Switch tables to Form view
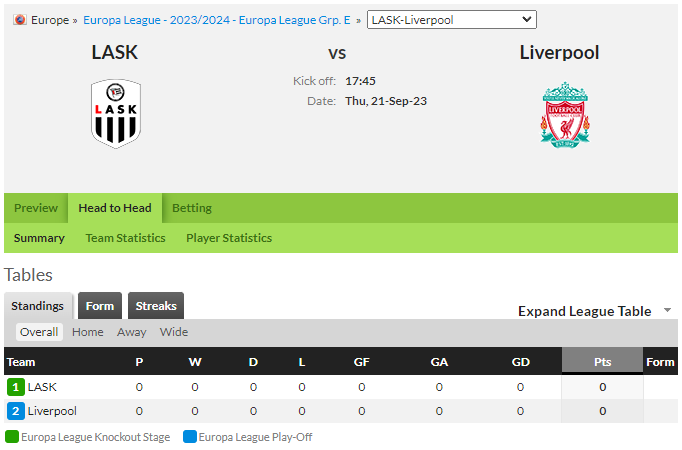 100,306
